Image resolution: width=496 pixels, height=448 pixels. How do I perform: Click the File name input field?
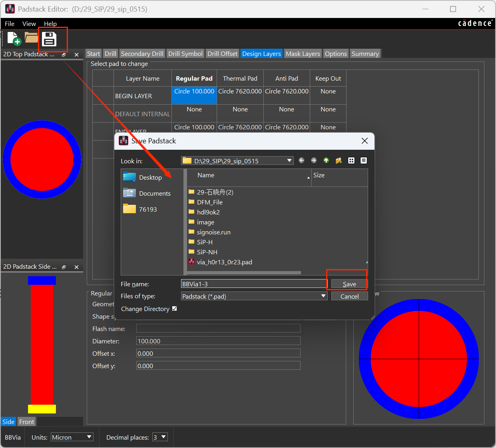254,284
